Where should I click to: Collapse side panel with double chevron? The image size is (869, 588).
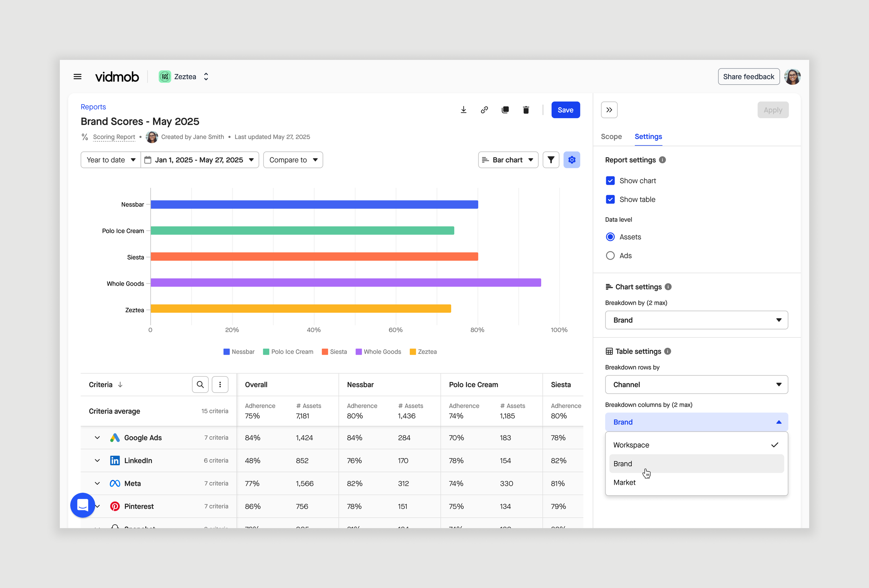[609, 109]
